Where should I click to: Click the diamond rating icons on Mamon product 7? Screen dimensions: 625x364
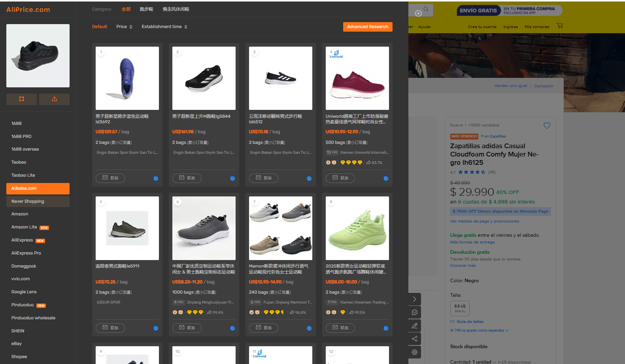click(274, 312)
